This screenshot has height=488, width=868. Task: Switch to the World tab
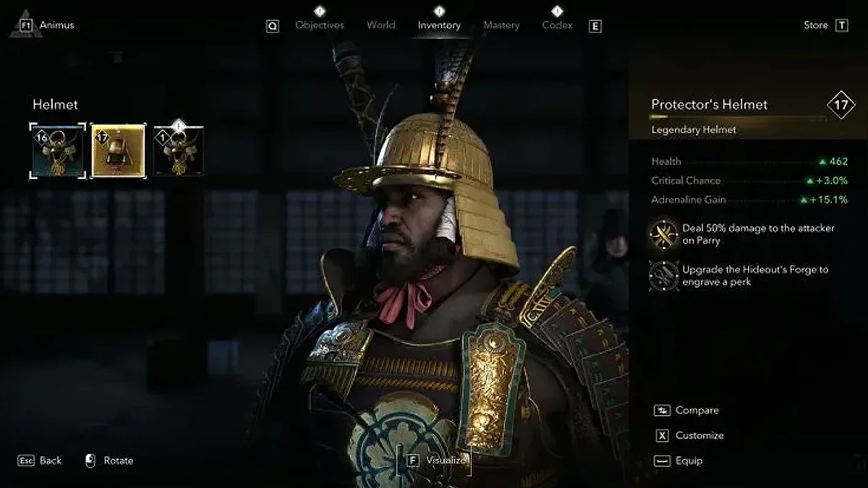point(380,25)
